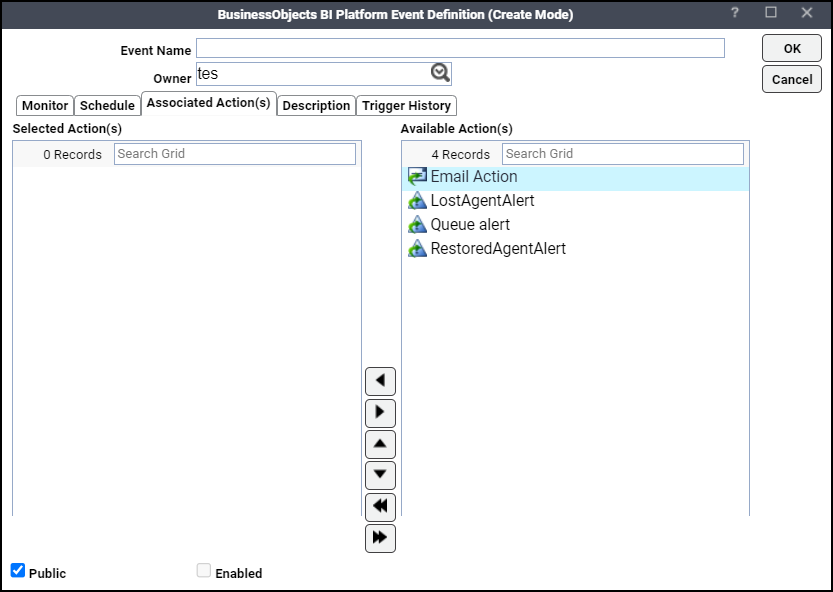Uncheck the Public checkbox
The image size is (833, 592).
[x=18, y=570]
